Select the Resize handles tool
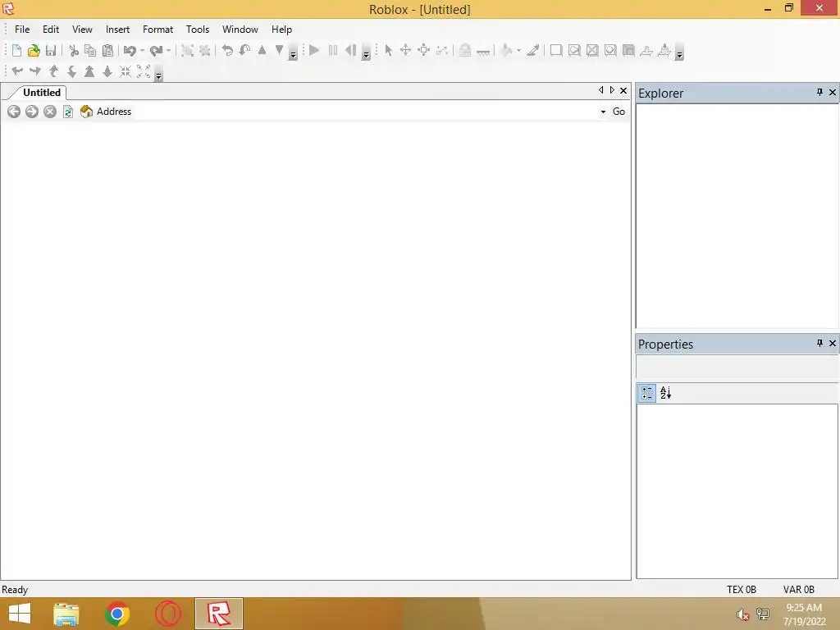 point(424,50)
